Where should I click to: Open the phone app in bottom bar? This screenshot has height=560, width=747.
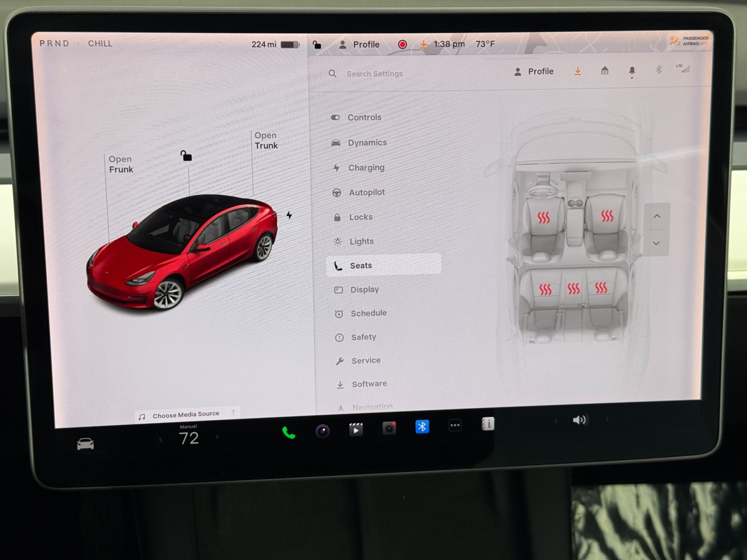coord(289,433)
